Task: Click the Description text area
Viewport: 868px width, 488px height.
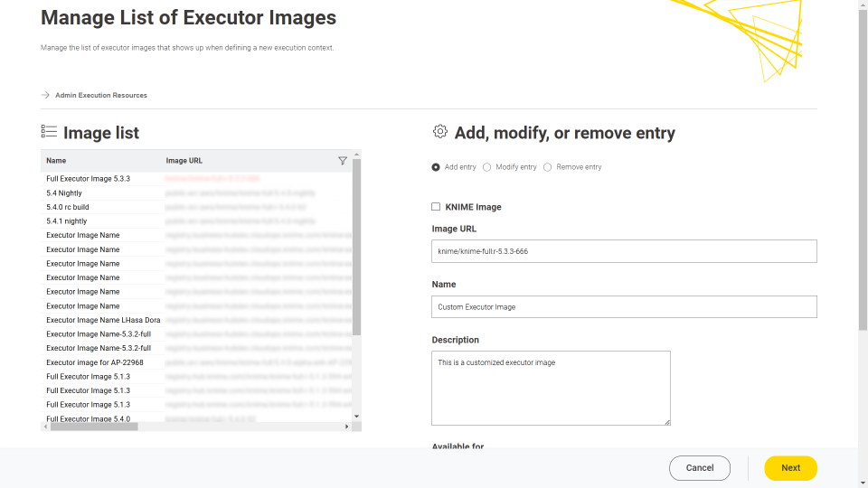Action: click(551, 388)
